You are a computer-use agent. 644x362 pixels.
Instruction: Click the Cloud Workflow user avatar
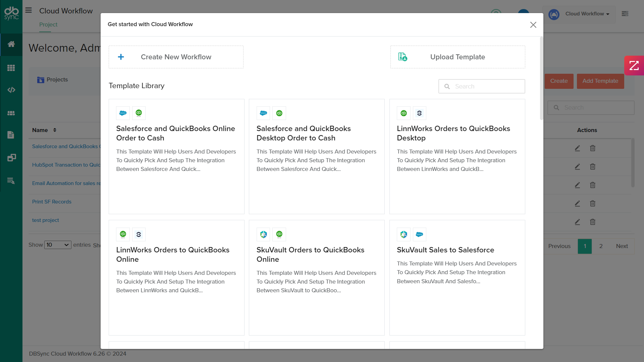coord(554,14)
